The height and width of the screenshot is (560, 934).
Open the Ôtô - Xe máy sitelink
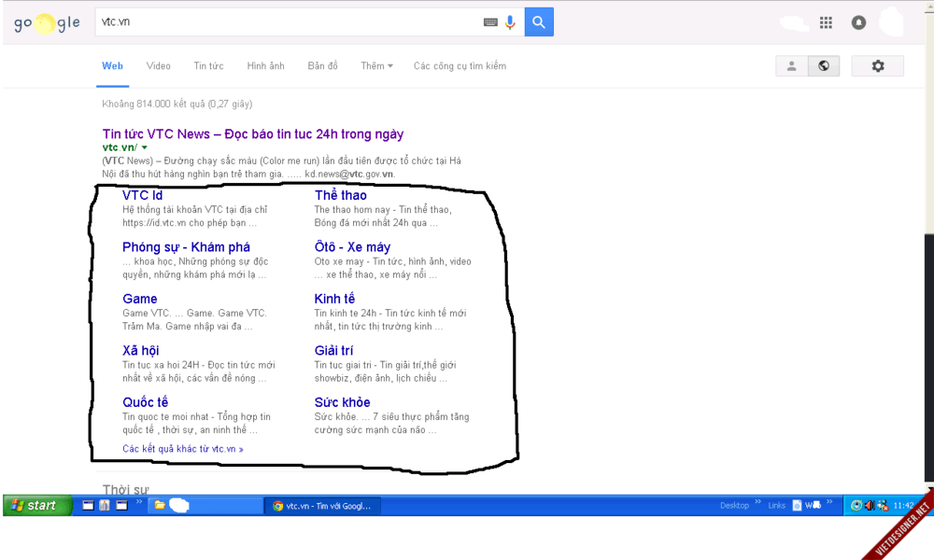point(353,247)
